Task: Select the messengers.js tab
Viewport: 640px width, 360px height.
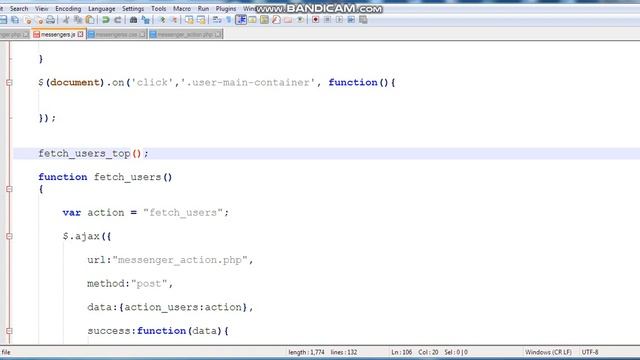Action: (58, 35)
